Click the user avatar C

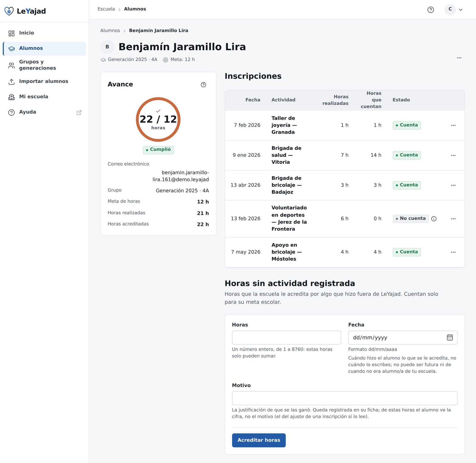[x=450, y=10]
